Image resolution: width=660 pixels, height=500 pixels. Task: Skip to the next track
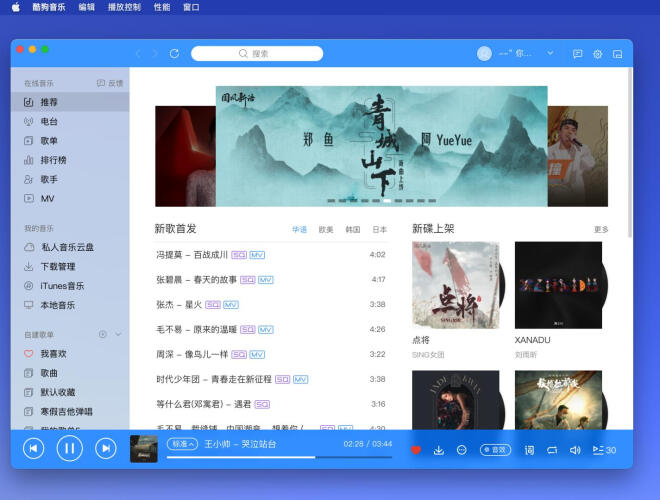106,449
